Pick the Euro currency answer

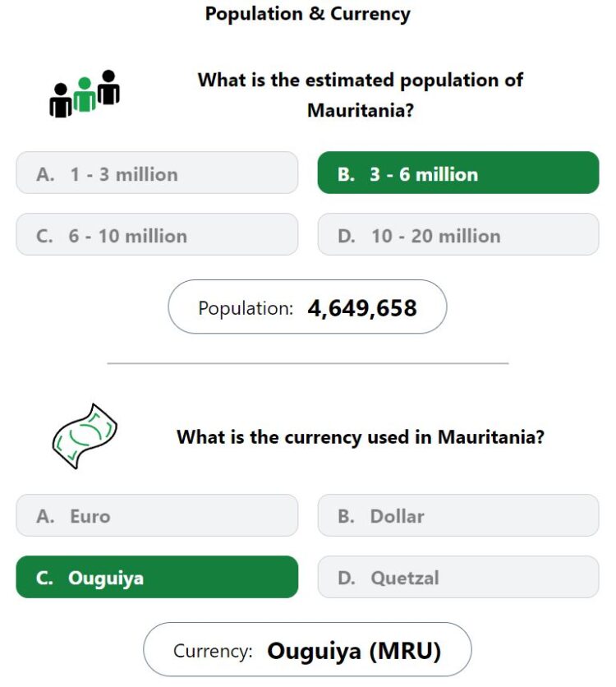(x=157, y=515)
